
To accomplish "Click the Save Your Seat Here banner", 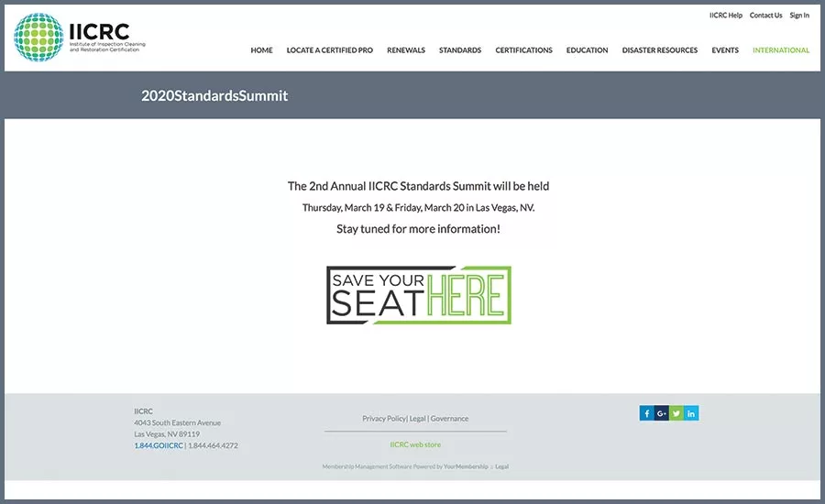I will pos(419,295).
